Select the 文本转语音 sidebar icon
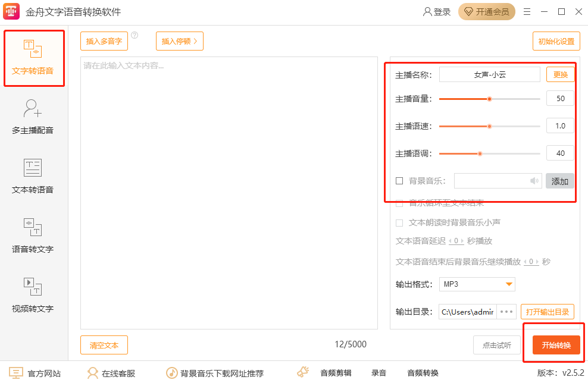588x383 pixels. click(32, 168)
